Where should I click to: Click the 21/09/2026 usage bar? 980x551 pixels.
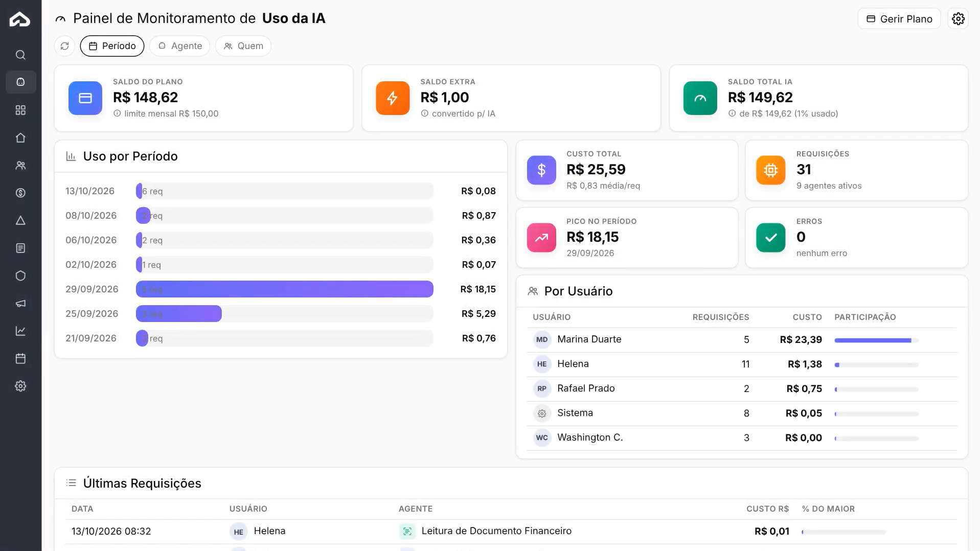284,338
